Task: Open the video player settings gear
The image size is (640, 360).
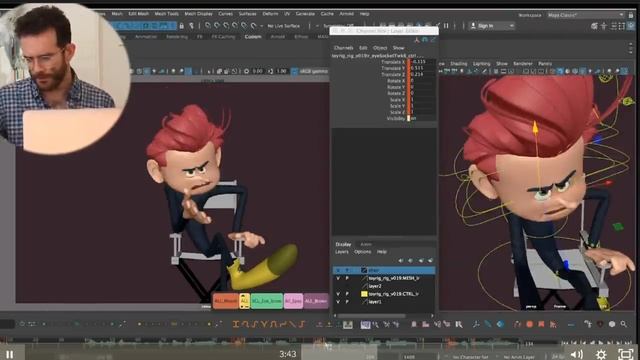Action: 601,354
